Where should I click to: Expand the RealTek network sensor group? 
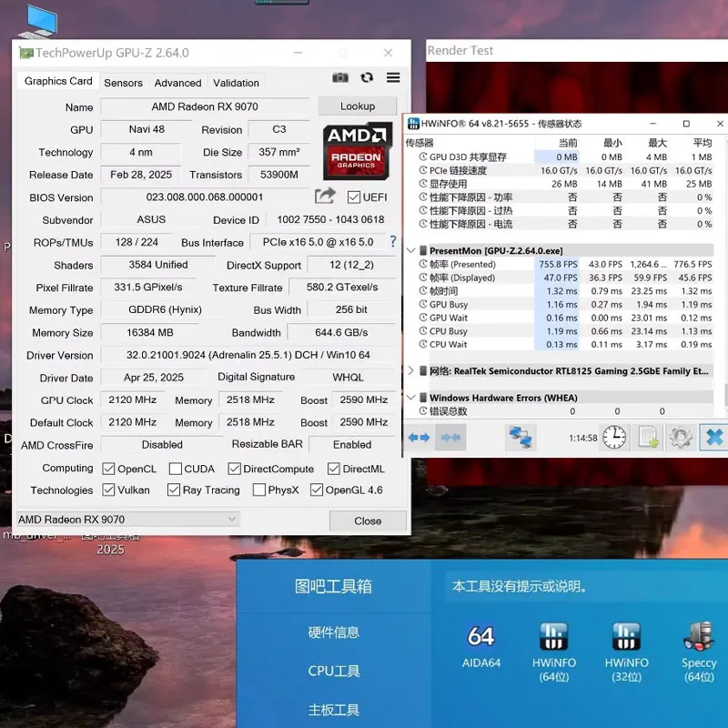(411, 371)
